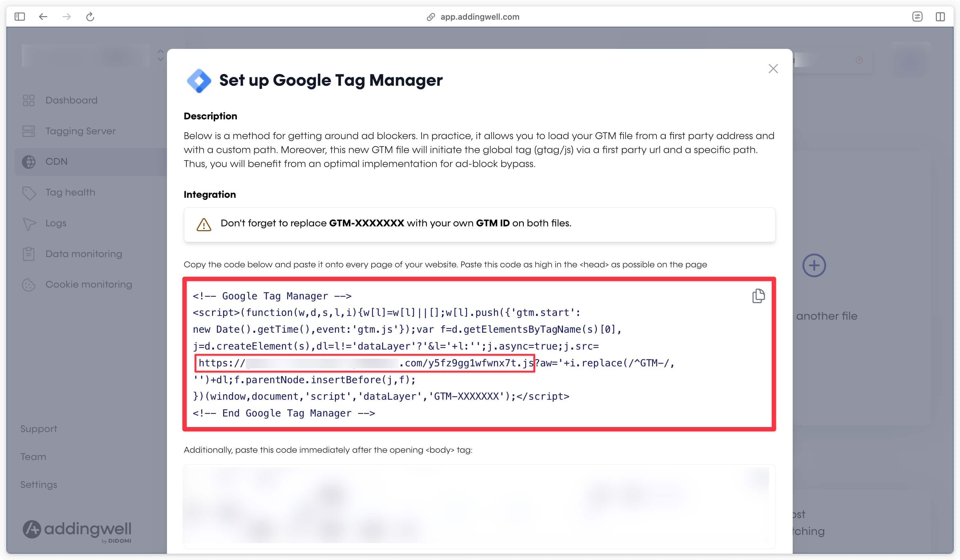Click the y5fz9gg1wfwnx7t.js URL in code
The height and width of the screenshot is (560, 960).
coord(365,363)
